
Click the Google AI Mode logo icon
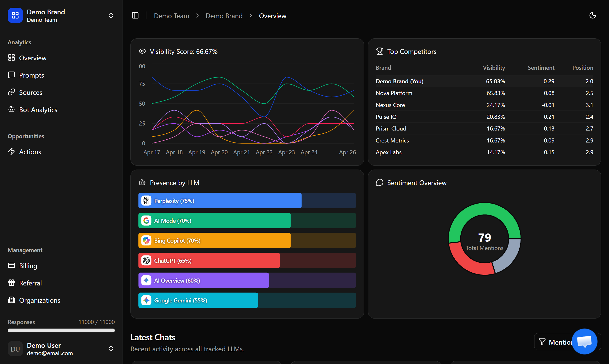(x=146, y=221)
